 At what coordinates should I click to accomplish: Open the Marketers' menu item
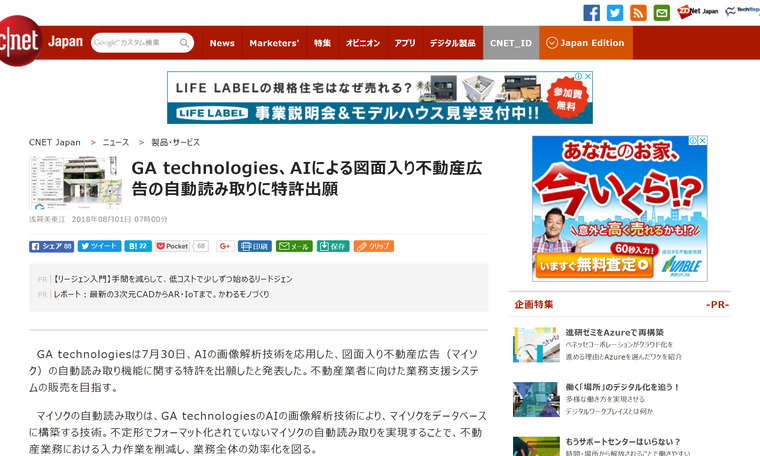point(274,43)
